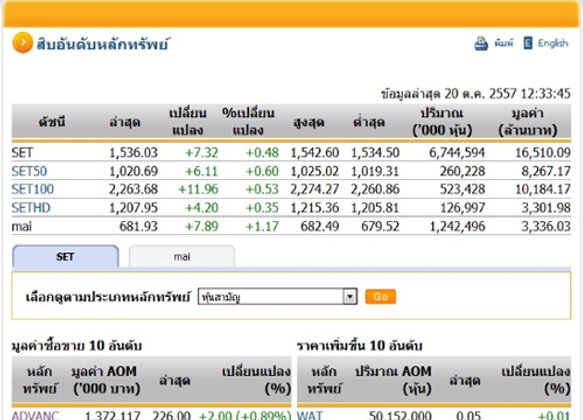Click SET50 value 8,267.17
Viewport: 583px width, 420px height.
point(546,171)
